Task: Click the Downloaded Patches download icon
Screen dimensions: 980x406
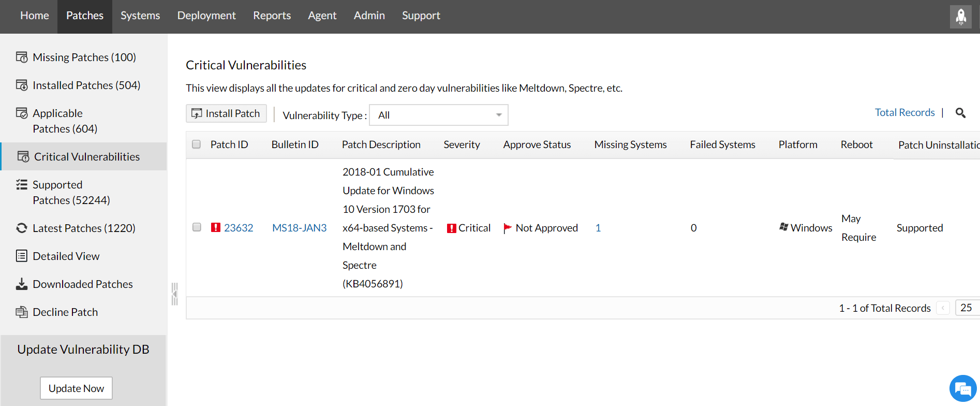Action: point(22,284)
